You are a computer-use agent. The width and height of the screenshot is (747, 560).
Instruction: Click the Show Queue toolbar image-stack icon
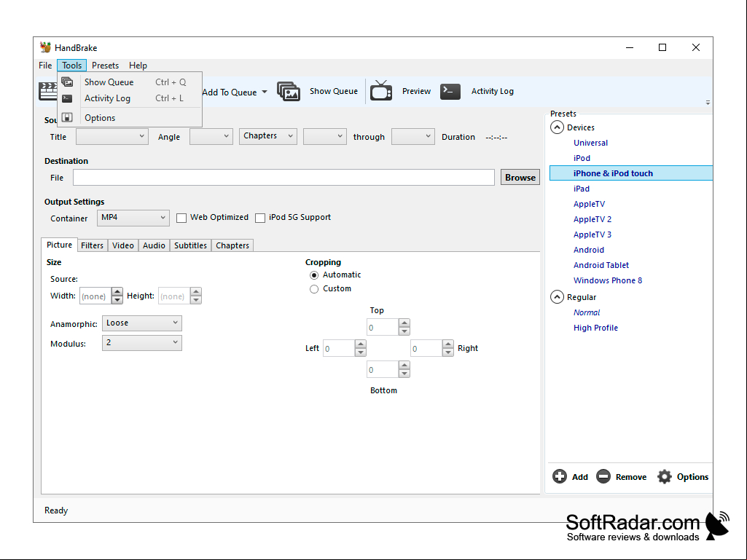[289, 91]
